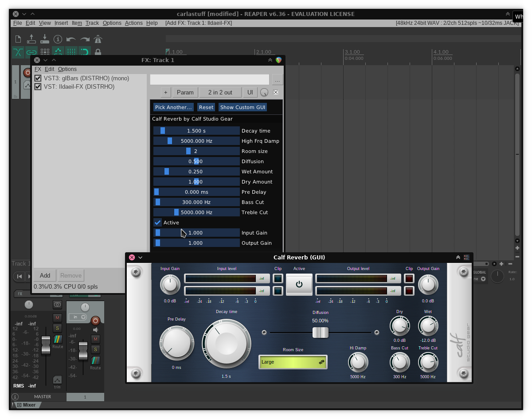Click the Decay time large knob
The height and width of the screenshot is (419, 532).
[x=227, y=343]
